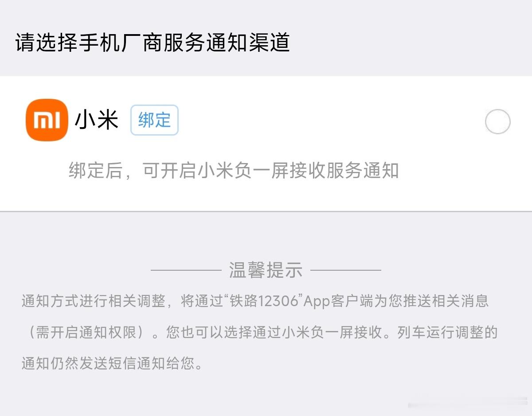Tap the header 请选择手机厂商服务通知渠道

[x=153, y=43]
